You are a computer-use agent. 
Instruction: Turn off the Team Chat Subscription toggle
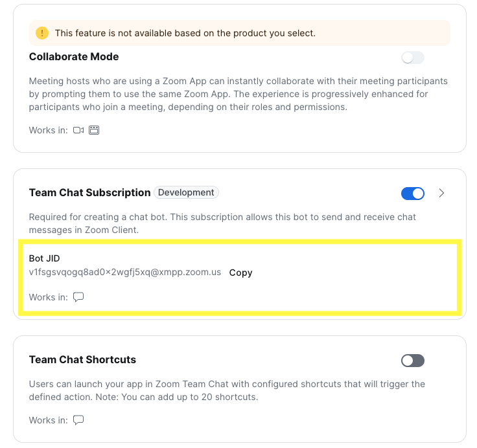tap(412, 193)
